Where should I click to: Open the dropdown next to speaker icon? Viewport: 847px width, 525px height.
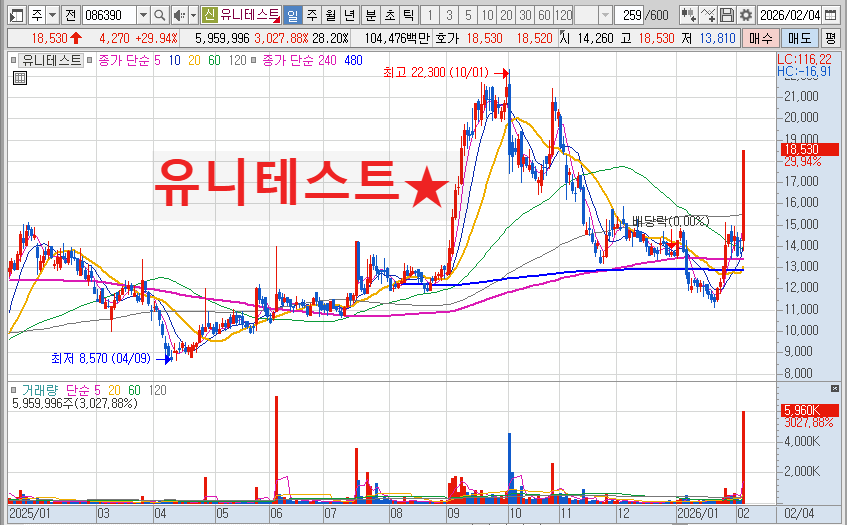193,15
